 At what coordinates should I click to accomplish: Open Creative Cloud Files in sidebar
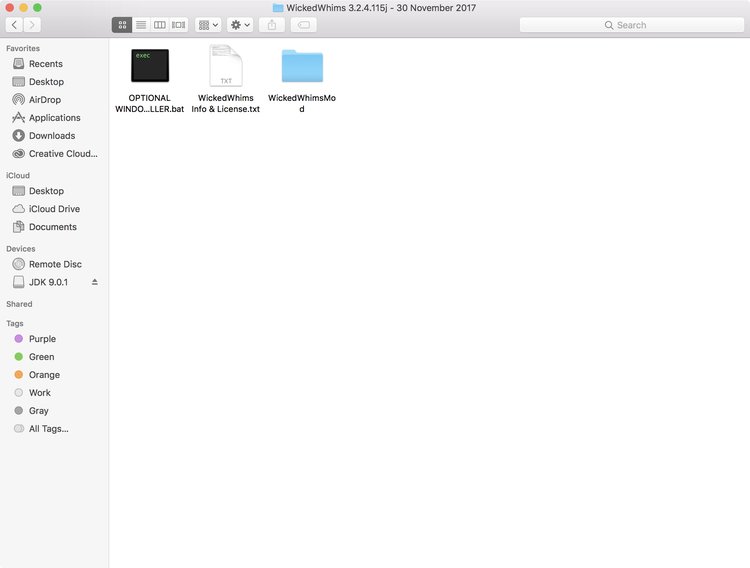pos(54,154)
